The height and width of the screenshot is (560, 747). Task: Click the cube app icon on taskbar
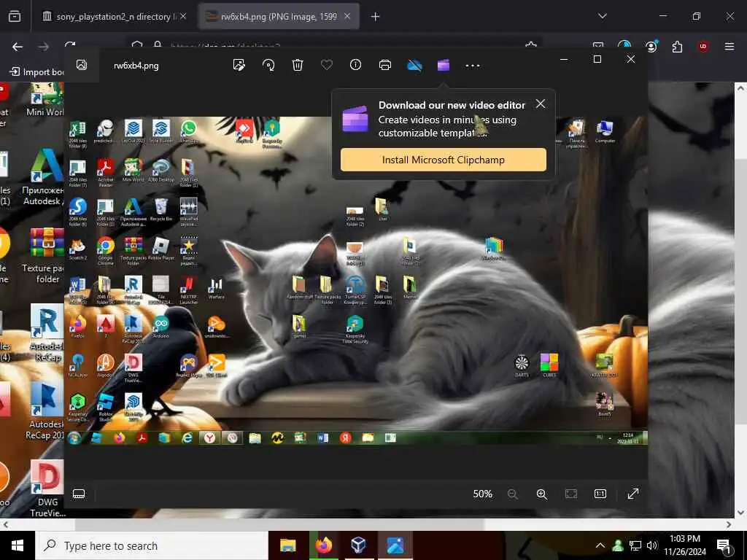point(359,545)
